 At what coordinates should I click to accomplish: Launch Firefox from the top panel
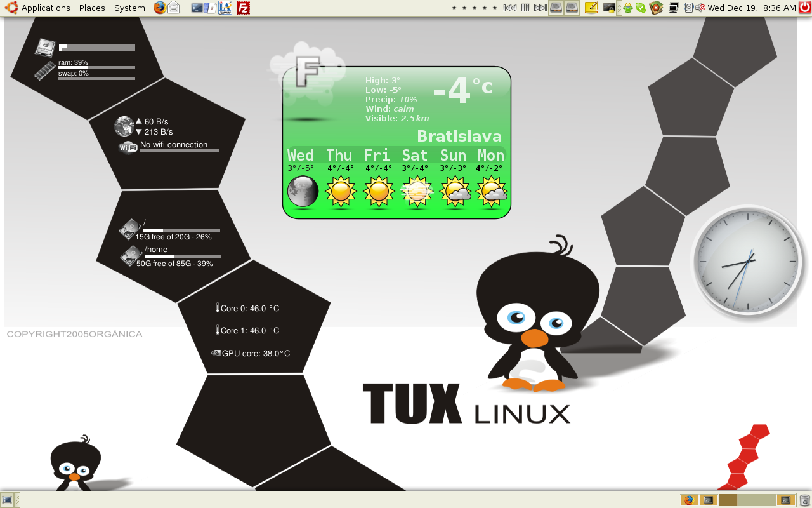click(x=159, y=8)
